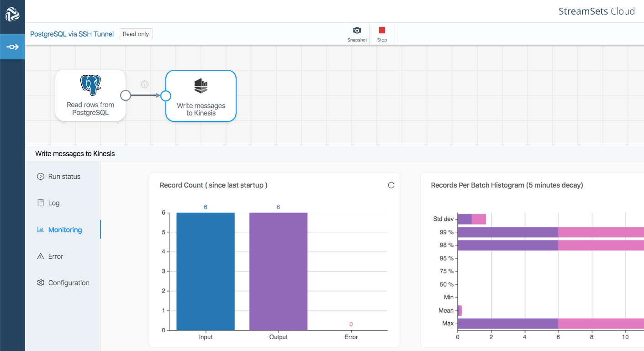This screenshot has width=644, height=351.
Task: Click the icon above the connection arrow
Action: [145, 84]
